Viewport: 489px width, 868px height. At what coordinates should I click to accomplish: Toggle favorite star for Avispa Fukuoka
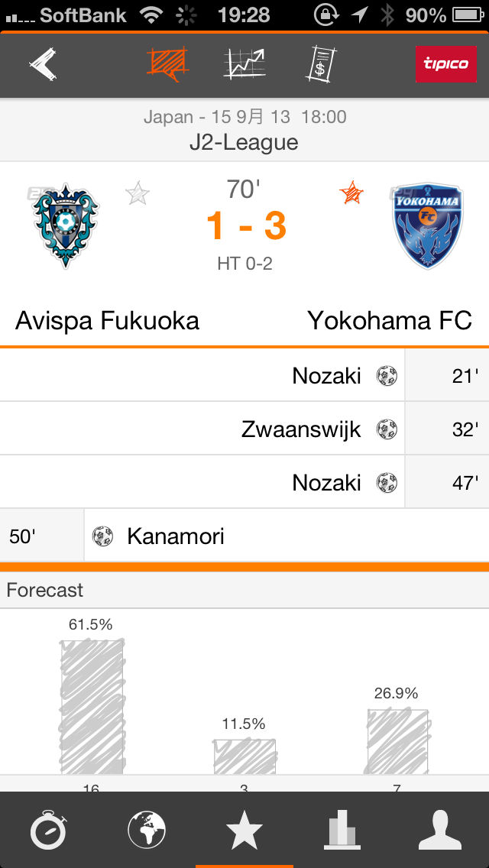coord(138,193)
